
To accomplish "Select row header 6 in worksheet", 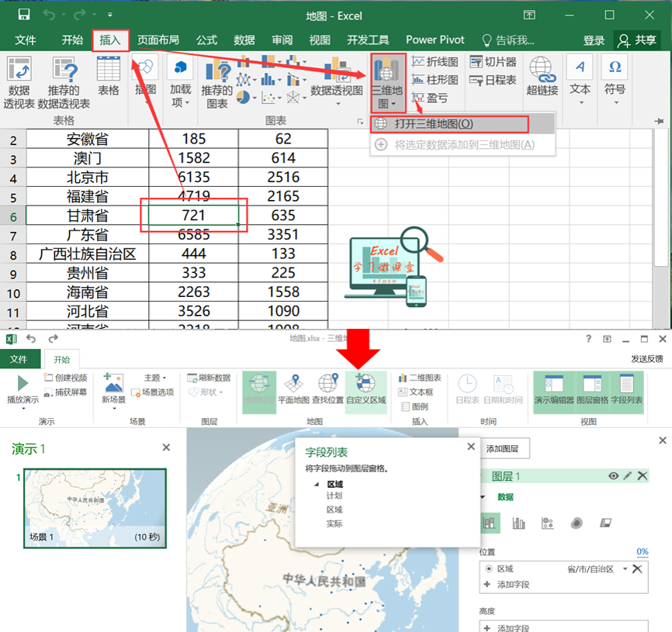I will pos(13,216).
